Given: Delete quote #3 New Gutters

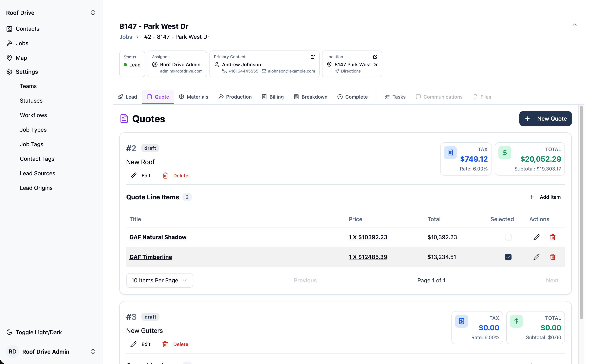Looking at the screenshot, I should click(x=175, y=344).
